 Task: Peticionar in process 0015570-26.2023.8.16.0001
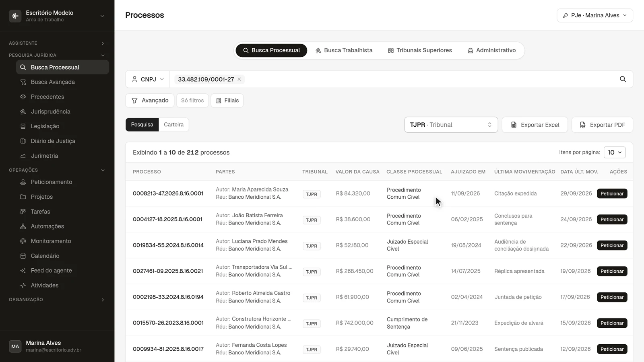coord(612,323)
